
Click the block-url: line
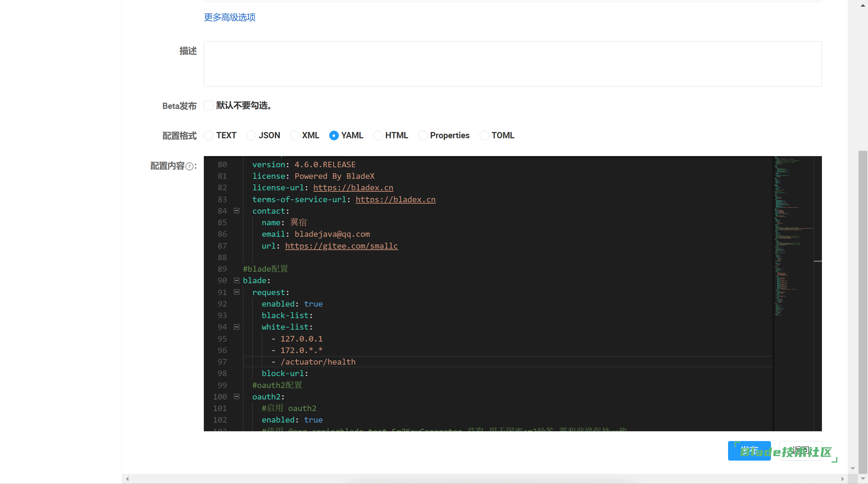(x=285, y=373)
